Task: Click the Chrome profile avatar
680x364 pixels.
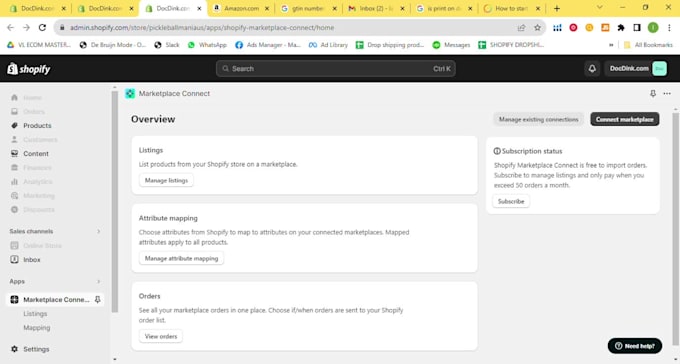Action: point(653,27)
